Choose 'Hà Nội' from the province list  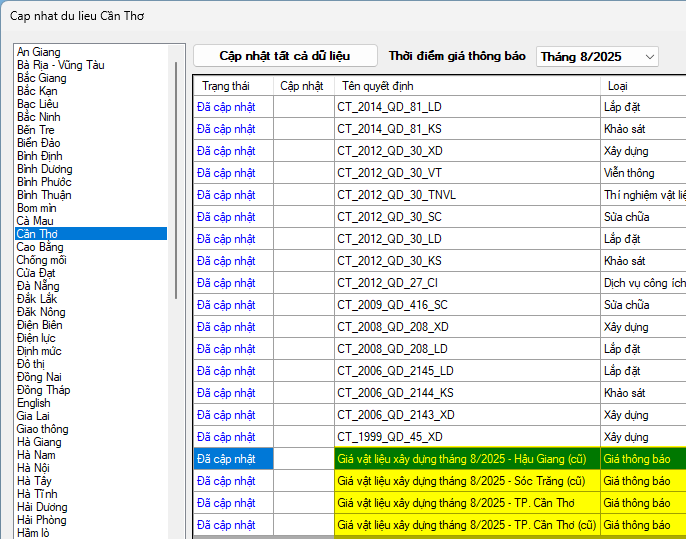pyautogui.click(x=36, y=468)
